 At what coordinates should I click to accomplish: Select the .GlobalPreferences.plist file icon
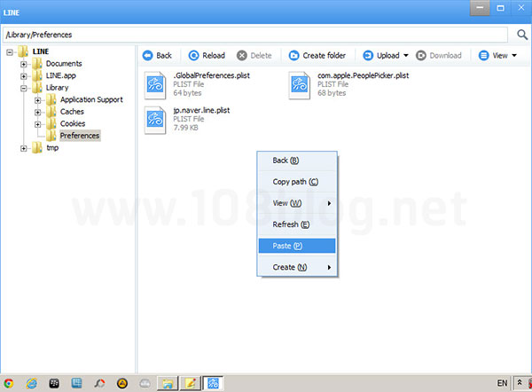155,85
